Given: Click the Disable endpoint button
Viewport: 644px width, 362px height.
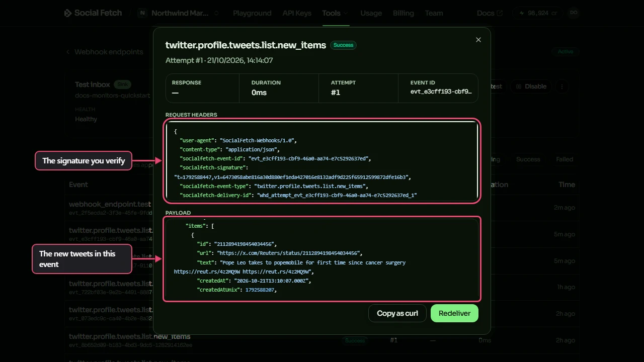Looking at the screenshot, I should (x=531, y=86).
